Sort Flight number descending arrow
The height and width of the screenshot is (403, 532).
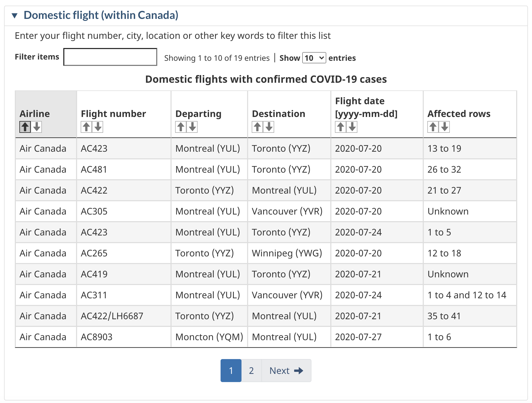98,127
